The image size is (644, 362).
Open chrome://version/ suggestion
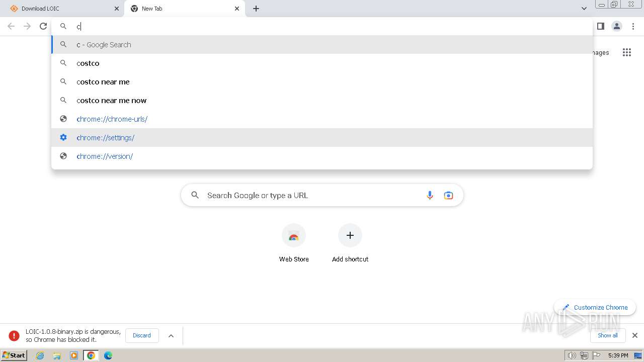[x=322, y=156]
